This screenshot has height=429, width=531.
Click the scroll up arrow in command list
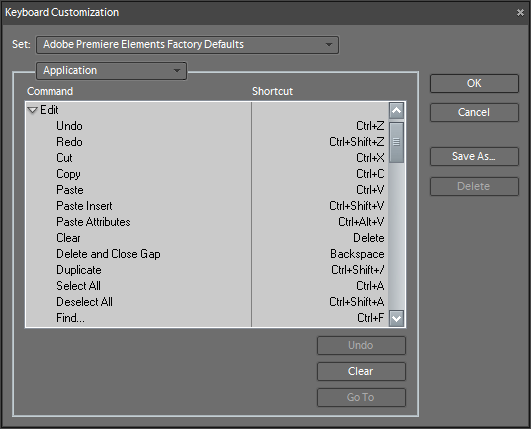coord(396,110)
